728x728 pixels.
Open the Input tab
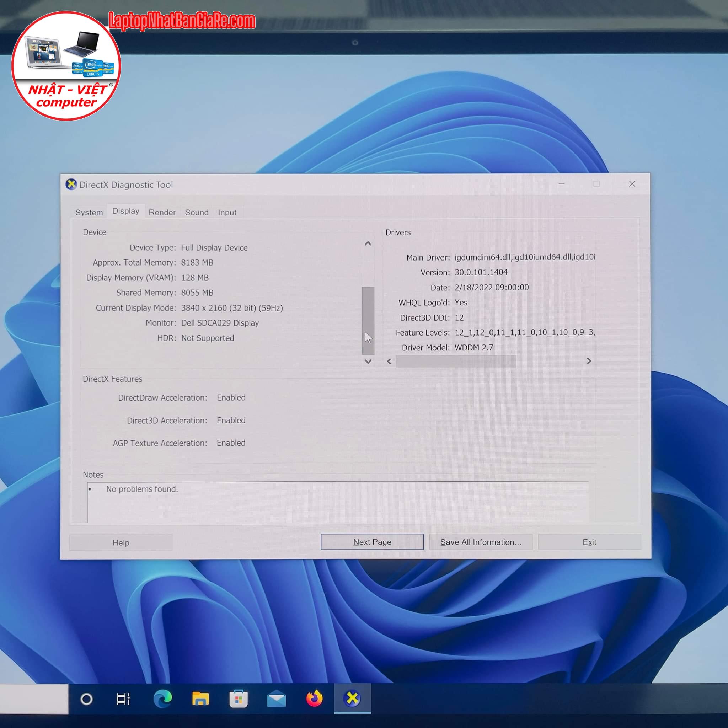pos(227,213)
